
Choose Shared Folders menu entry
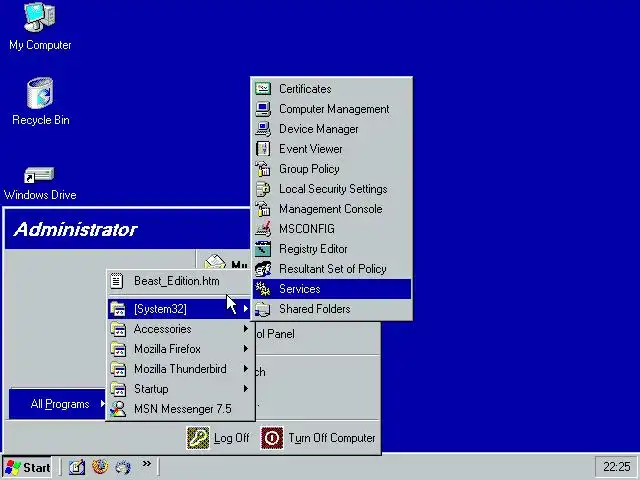332,309
